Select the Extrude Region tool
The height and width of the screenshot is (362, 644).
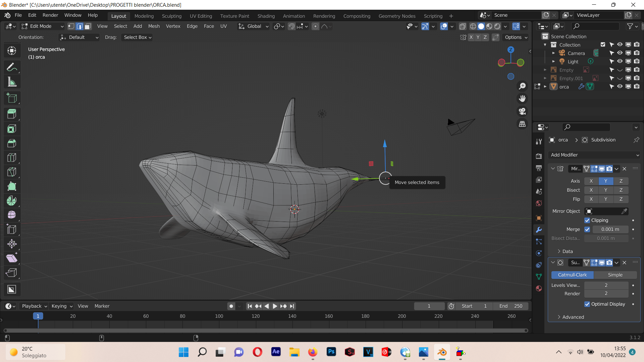[x=12, y=114]
